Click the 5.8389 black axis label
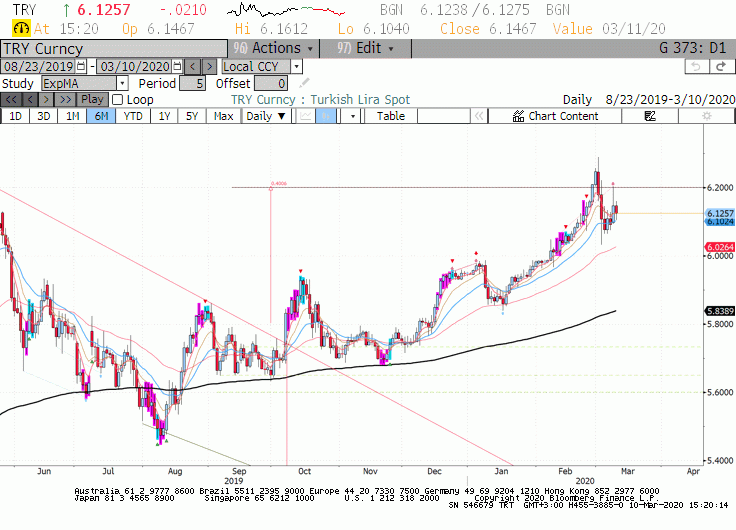Image resolution: width=736 pixels, height=530 pixels. [720, 311]
